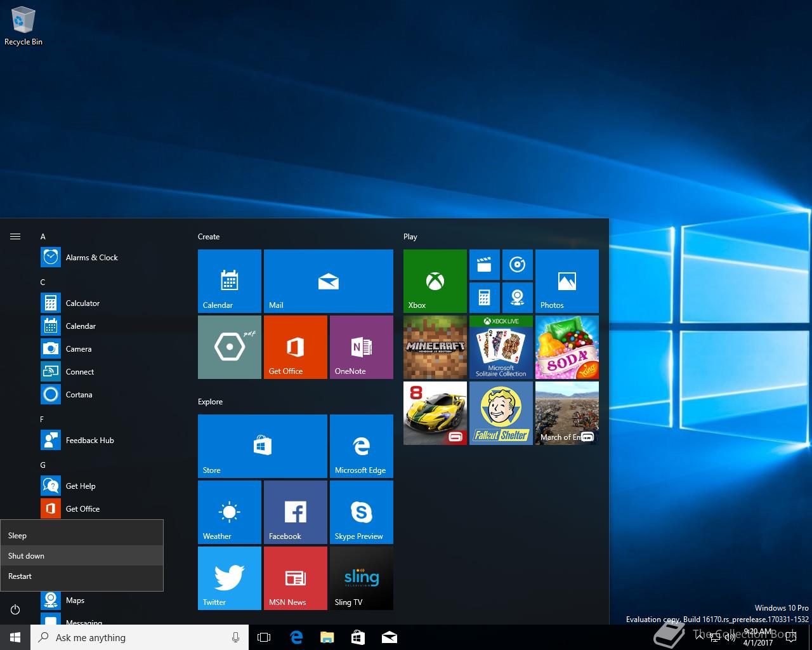Open the Movies & TV small tile
This screenshot has width=812, height=650.
[x=485, y=265]
